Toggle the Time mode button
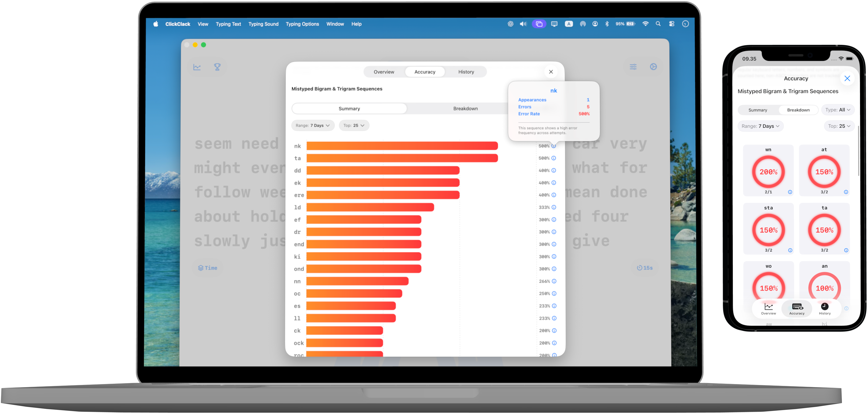Image resolution: width=868 pixels, height=414 pixels. pos(207,268)
